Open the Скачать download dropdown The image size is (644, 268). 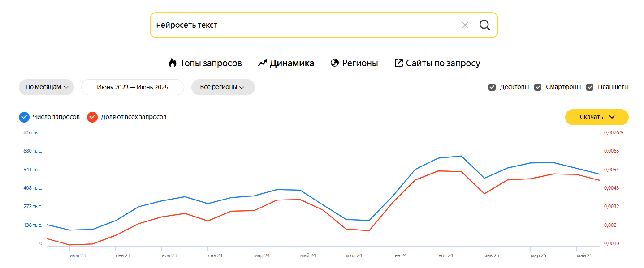596,117
